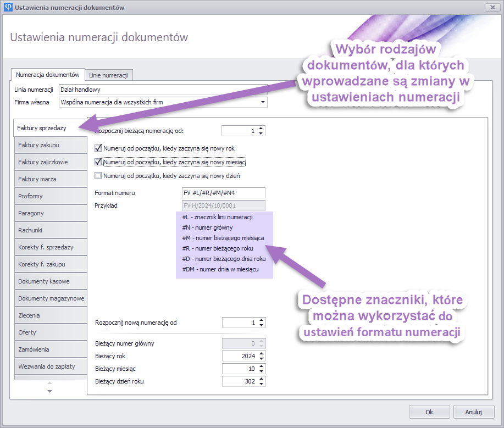
Task: Confirm settings with the Ok button
Action: pos(429,412)
